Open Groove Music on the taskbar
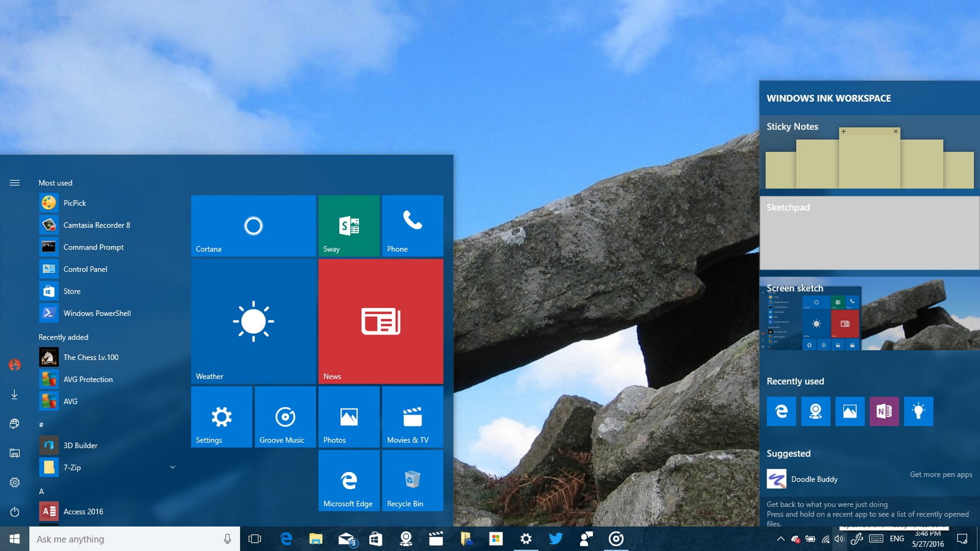 (616, 539)
